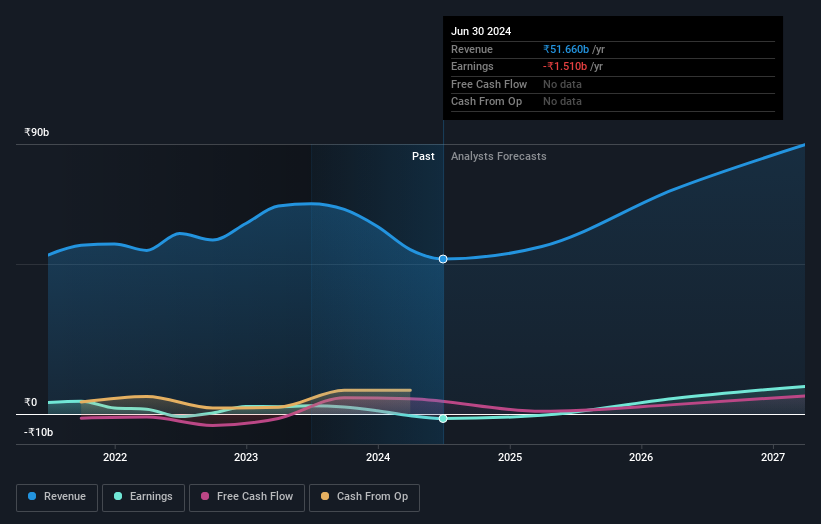Image resolution: width=821 pixels, height=524 pixels.
Task: Click the 2026 x-axis label
Action: [x=641, y=457]
